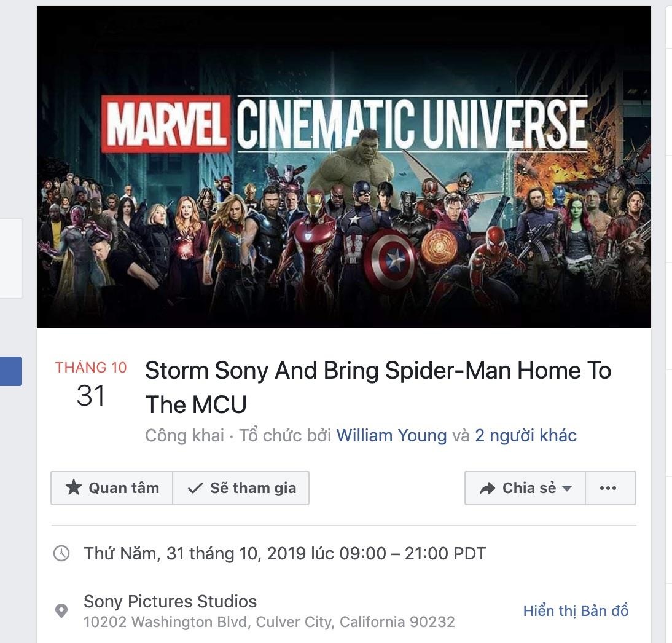Click the location pin icon

[61, 611]
